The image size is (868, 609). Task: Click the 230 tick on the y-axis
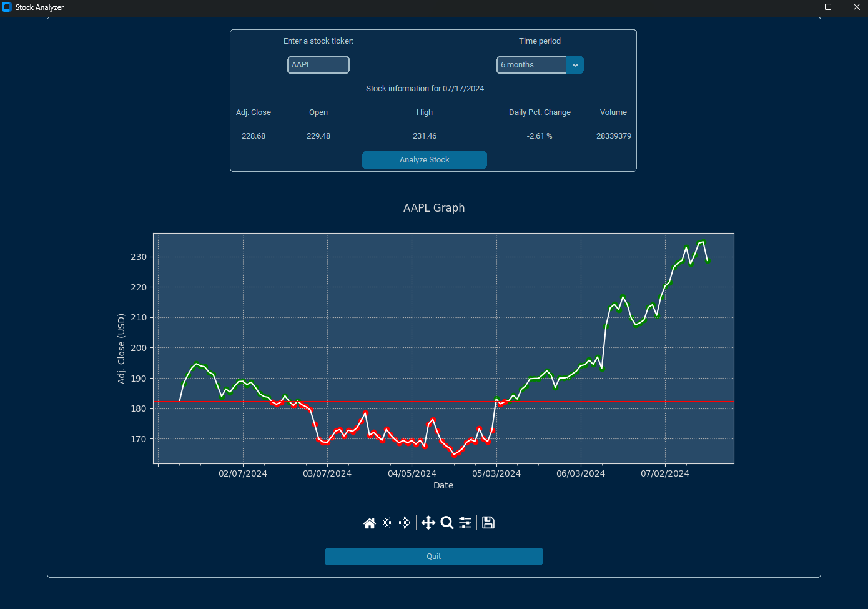coord(139,257)
